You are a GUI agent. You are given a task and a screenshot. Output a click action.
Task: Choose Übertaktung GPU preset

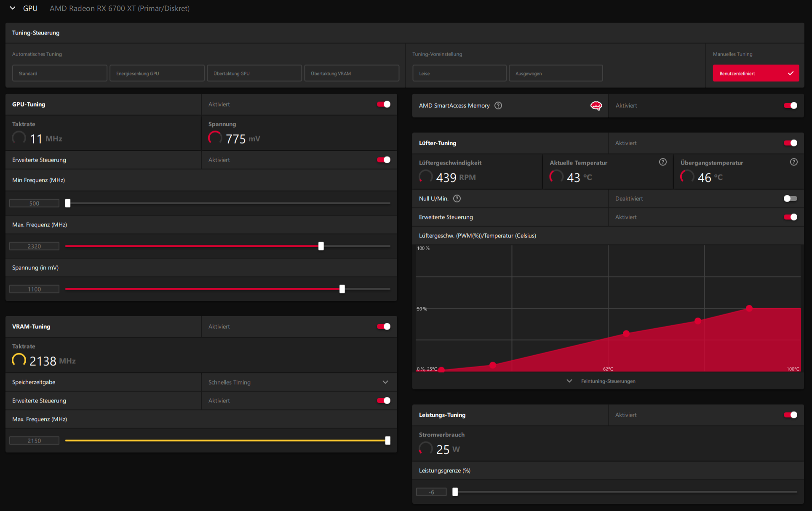tap(254, 73)
